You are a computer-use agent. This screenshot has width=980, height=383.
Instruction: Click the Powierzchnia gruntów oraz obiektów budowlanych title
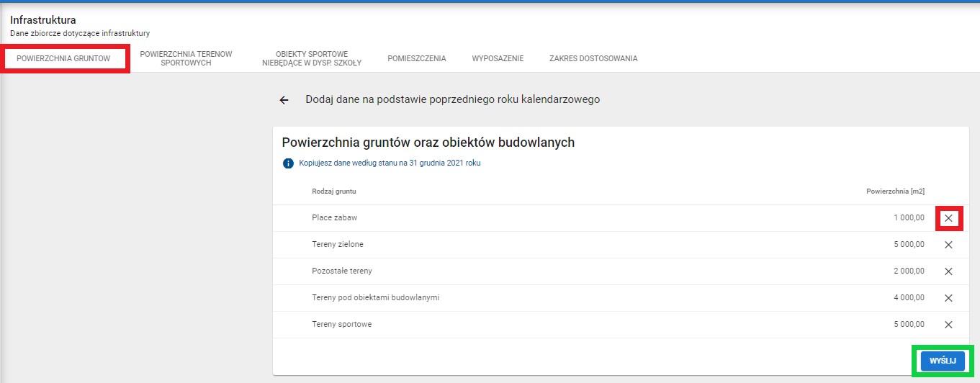click(428, 143)
